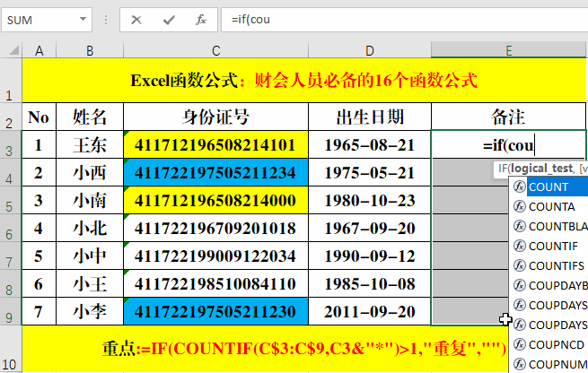Screen dimensions: 588x373
Task: Click date cell 1985-10-08
Action: [370, 283]
